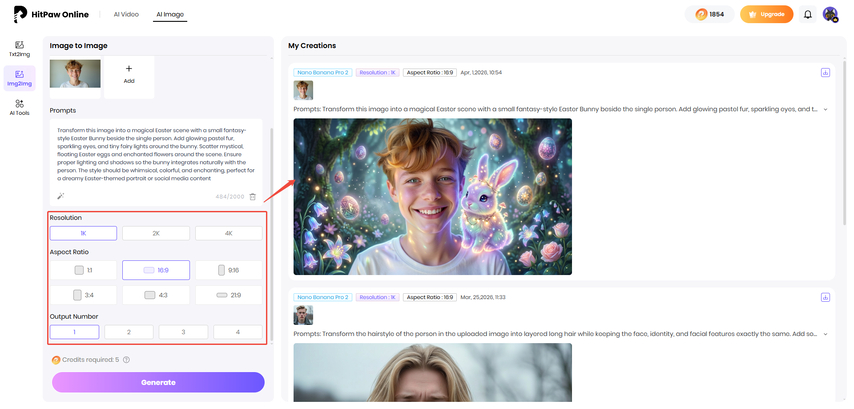Click the Image to Image heading
This screenshot has height=409, width=854.
click(78, 46)
